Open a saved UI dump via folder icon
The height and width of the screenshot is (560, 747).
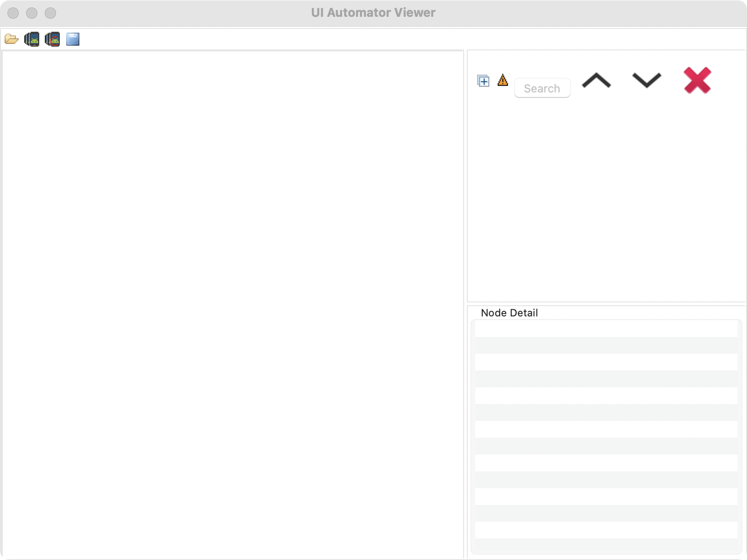(x=12, y=39)
